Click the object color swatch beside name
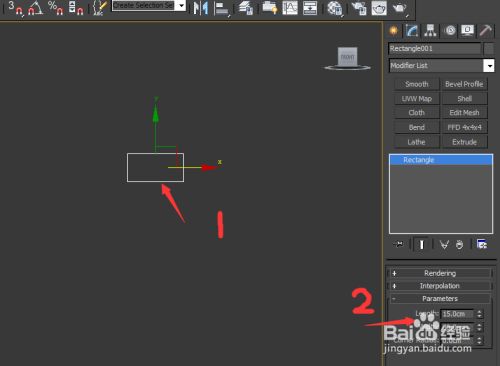Screen dimensions: 500x366 click(x=489, y=49)
